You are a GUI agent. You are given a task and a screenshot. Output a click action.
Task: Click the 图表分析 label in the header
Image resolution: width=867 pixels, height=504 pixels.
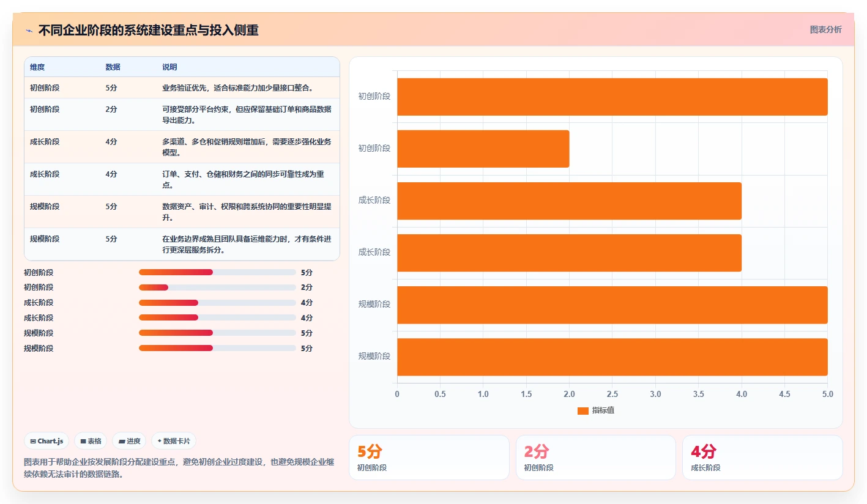[825, 29]
